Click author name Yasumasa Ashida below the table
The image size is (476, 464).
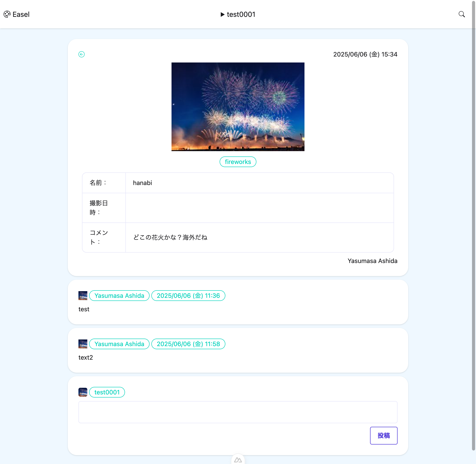[372, 261]
